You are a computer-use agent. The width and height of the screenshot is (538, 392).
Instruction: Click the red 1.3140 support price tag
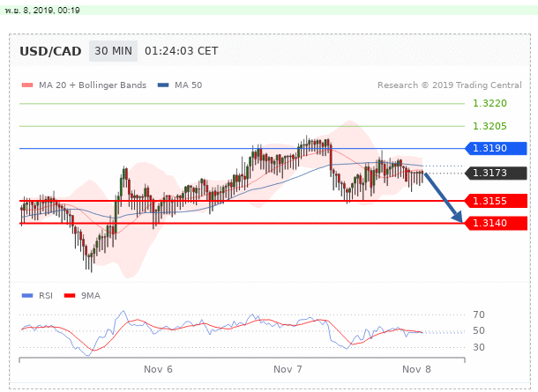pos(496,223)
